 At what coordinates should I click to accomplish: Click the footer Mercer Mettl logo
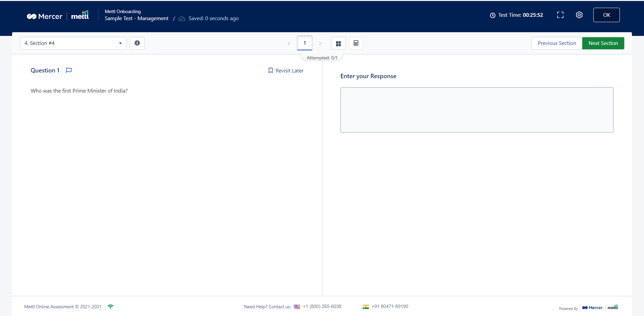[600, 307]
